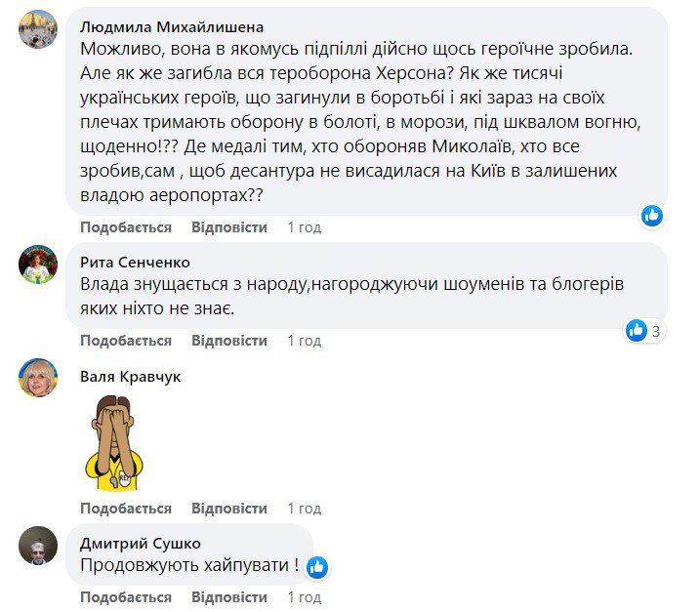This screenshot has height=612, width=700.
Task: Open Валя Кравчук's name link
Action: coord(130,376)
